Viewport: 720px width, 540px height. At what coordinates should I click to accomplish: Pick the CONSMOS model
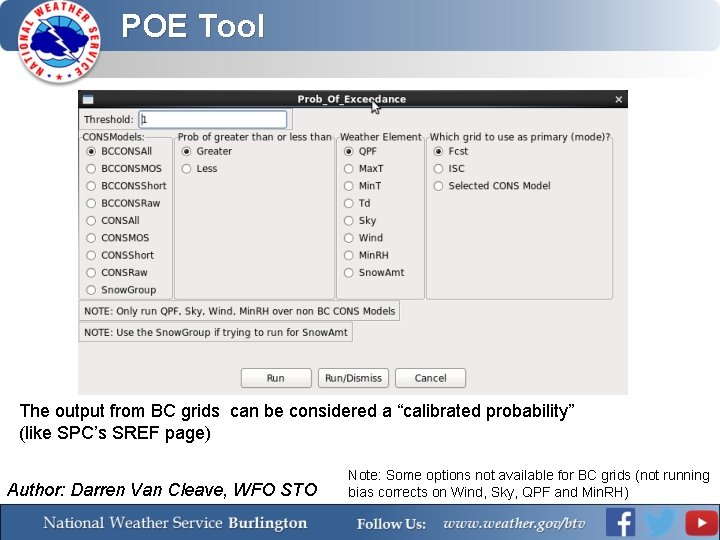pos(118,238)
